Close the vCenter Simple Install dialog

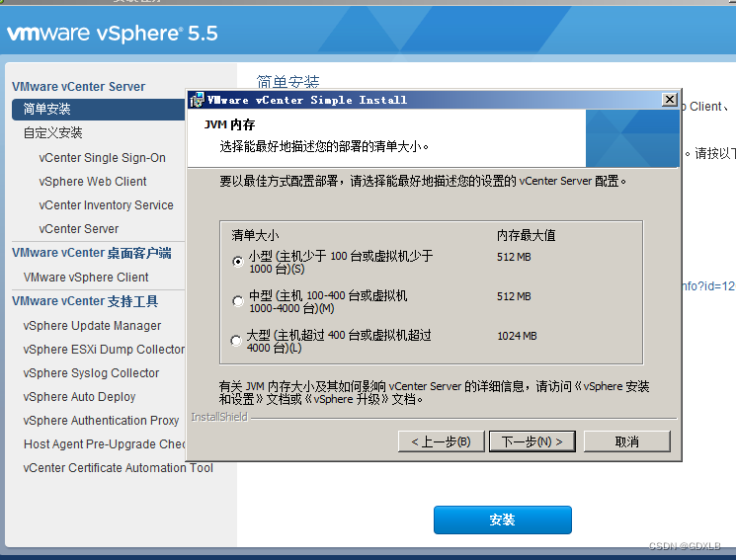point(670,99)
